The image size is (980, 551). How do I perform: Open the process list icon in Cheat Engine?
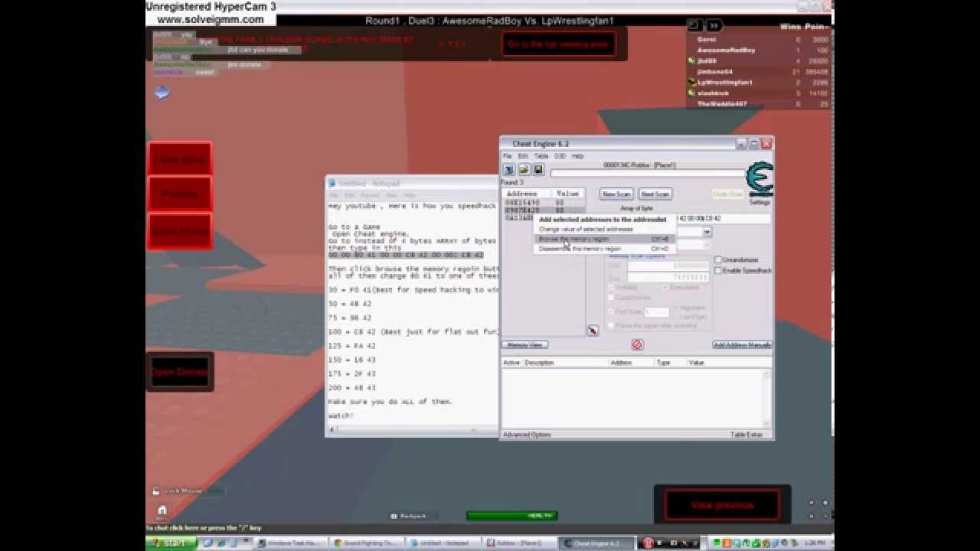point(508,170)
